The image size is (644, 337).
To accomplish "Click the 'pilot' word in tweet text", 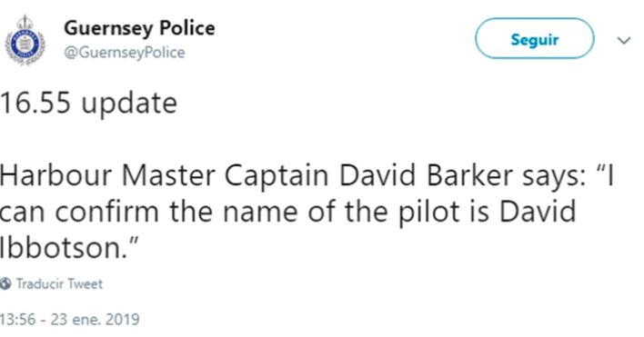I will tap(429, 213).
